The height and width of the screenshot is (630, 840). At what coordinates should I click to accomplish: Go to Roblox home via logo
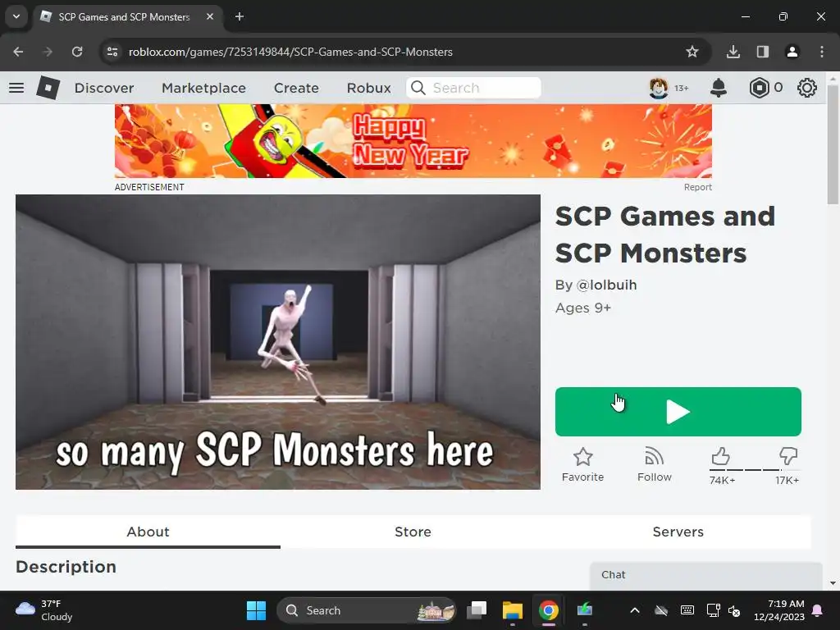(48, 88)
